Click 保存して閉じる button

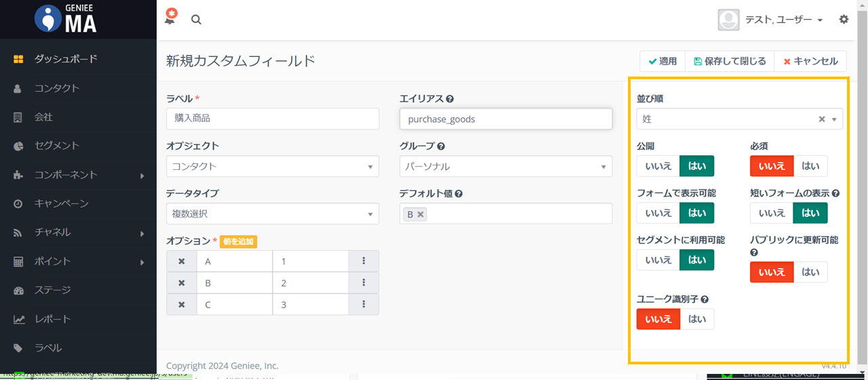pos(730,61)
